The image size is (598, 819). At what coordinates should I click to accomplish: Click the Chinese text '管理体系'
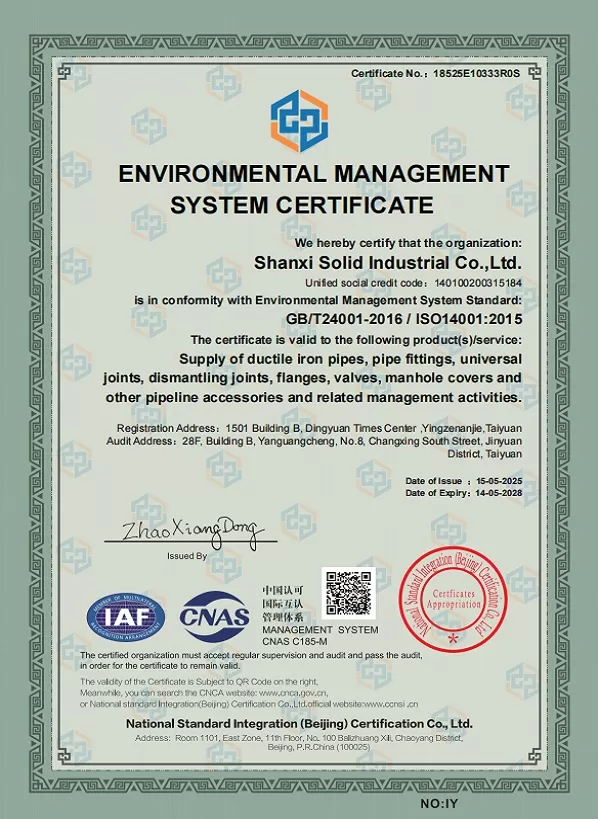[283, 617]
